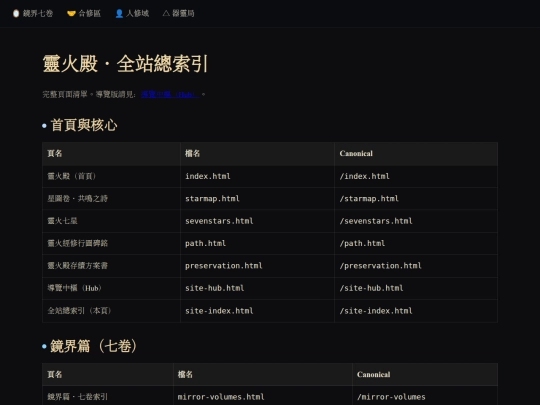This screenshot has width=540, height=405.
Task: Select the site-index.html file name cell
Action: (257, 311)
